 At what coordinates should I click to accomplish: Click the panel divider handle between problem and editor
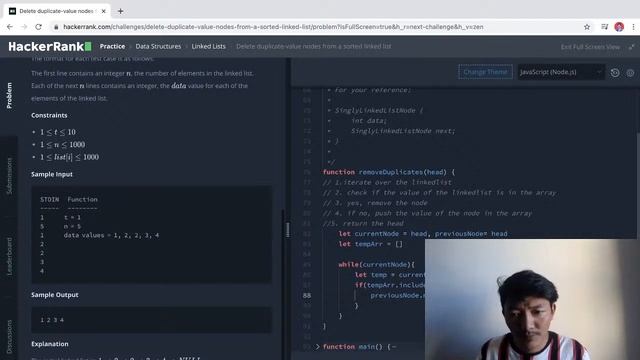(288, 230)
